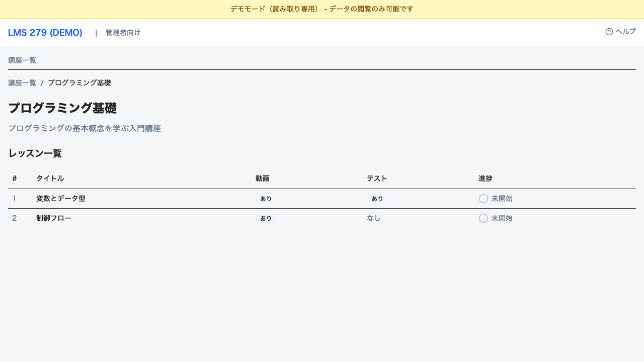644x362 pixels.
Task: Click 講座一覧 in the breadcrumb
Action: (22, 82)
